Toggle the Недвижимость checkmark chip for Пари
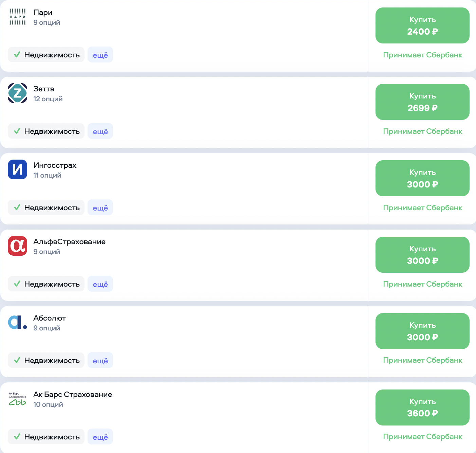 (x=46, y=55)
